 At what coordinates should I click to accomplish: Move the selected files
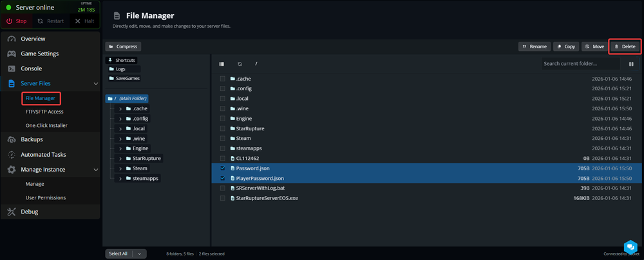(x=594, y=46)
